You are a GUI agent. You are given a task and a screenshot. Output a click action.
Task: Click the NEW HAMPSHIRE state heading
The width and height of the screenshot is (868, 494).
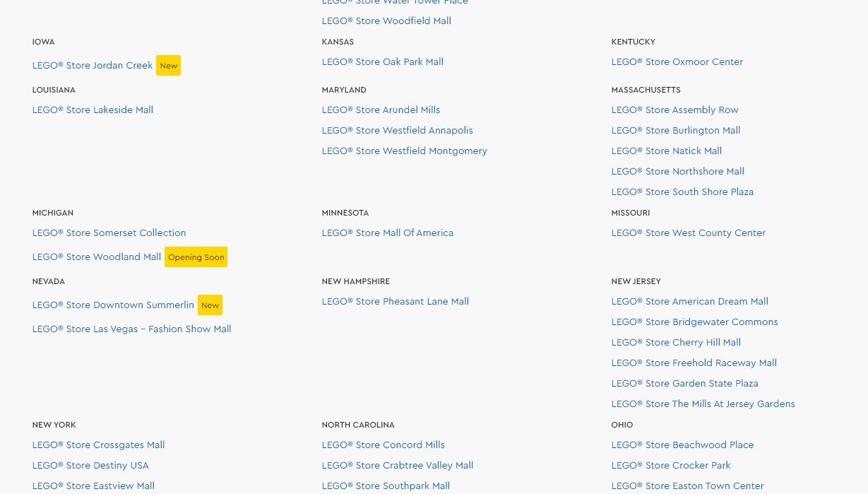tap(356, 281)
